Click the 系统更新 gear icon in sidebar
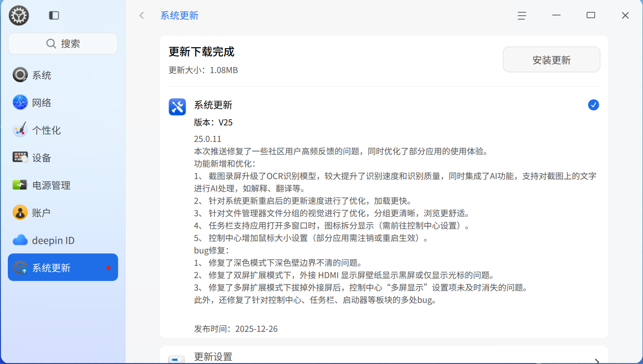Viewport: 643px width, 364px height. coord(20,268)
